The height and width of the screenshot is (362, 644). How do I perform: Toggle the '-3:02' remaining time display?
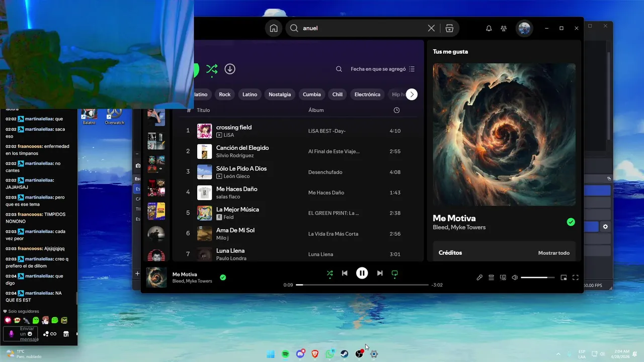coord(437,285)
